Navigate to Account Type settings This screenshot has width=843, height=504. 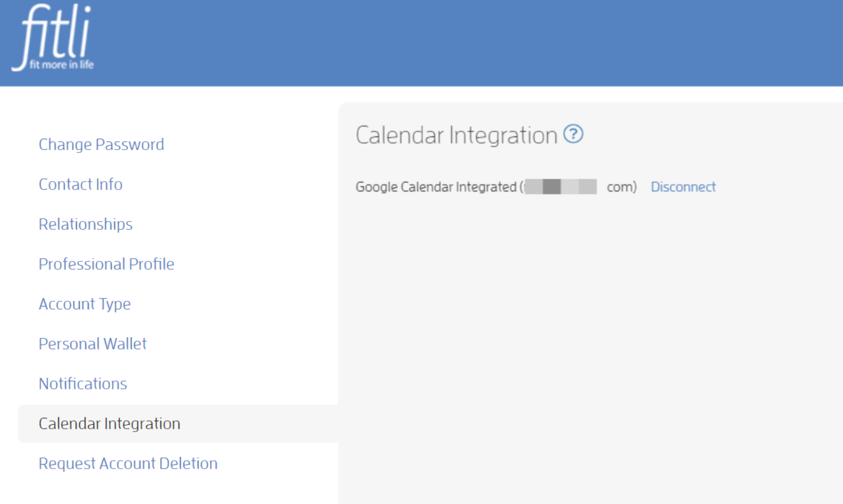tap(84, 304)
